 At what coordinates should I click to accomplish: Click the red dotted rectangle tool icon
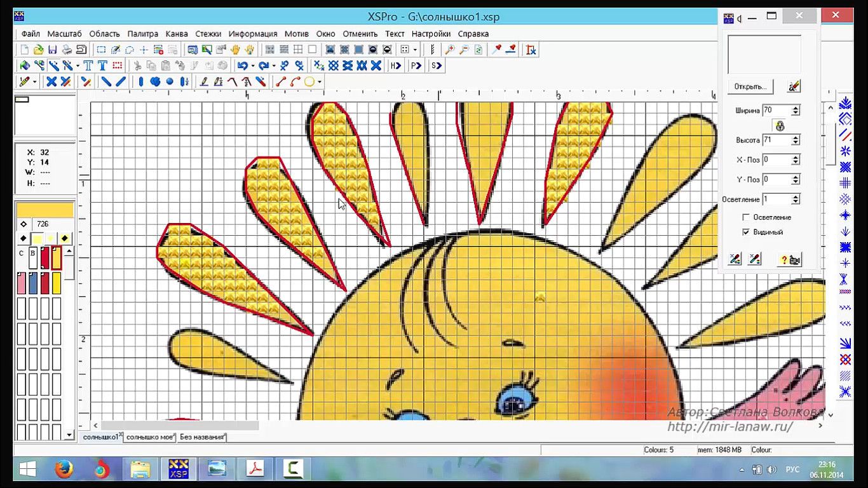117,65
